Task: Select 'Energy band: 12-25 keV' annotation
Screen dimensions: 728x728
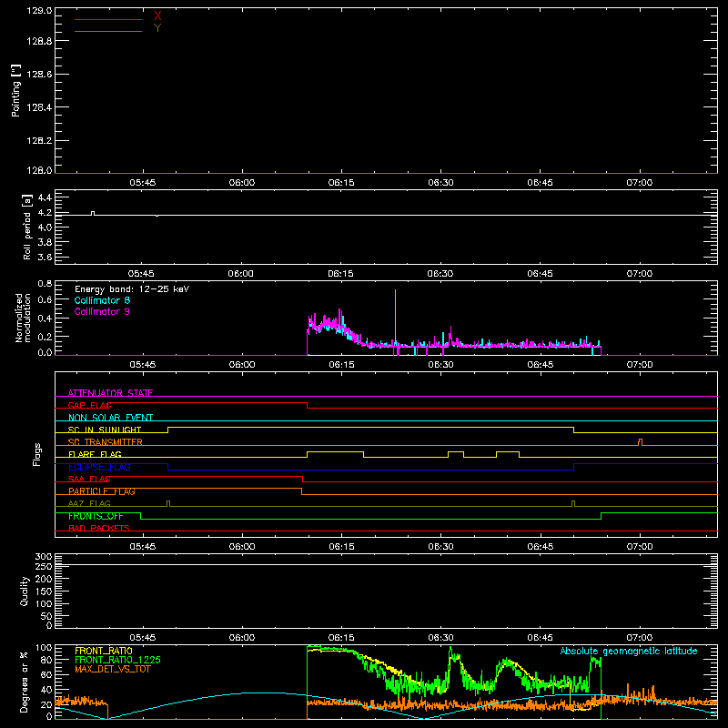Action: 132,289
